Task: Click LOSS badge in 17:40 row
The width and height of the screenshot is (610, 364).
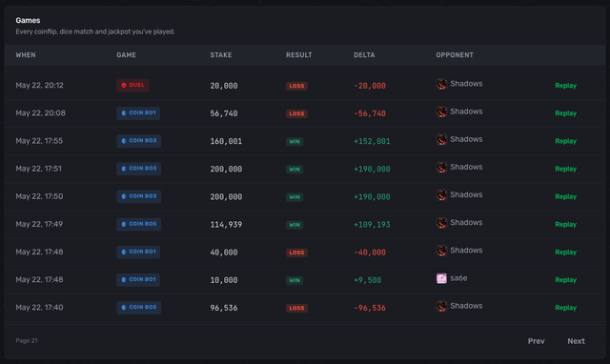Action: [x=296, y=309]
